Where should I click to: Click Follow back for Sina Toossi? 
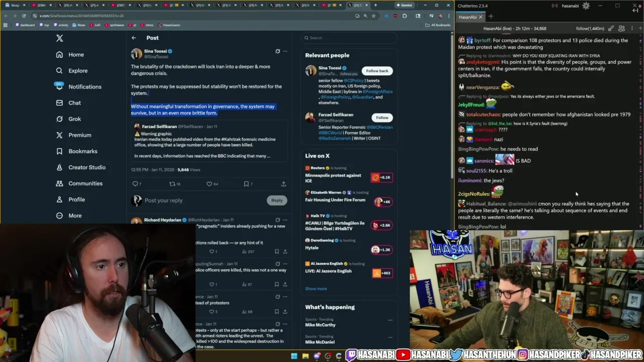tap(377, 71)
